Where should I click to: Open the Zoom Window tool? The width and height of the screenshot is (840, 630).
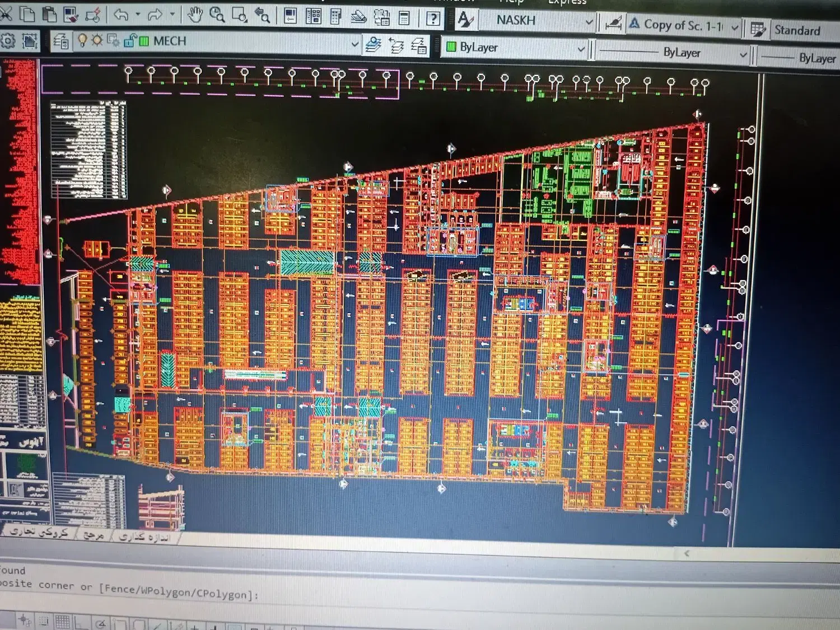(x=240, y=15)
